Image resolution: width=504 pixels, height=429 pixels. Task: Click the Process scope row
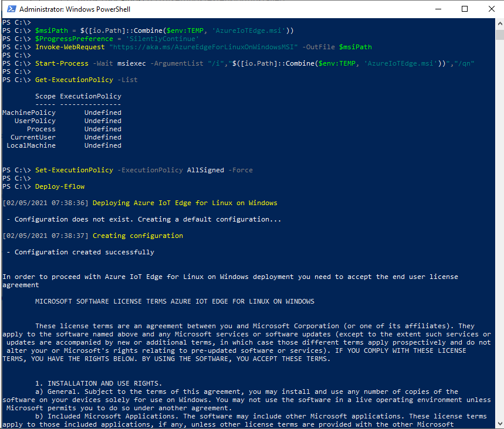(x=74, y=129)
